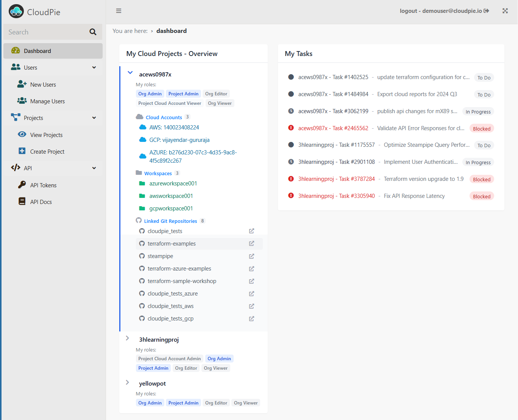Click the Cloud Accounts count badge 3
The width and height of the screenshot is (518, 420).
[187, 117]
